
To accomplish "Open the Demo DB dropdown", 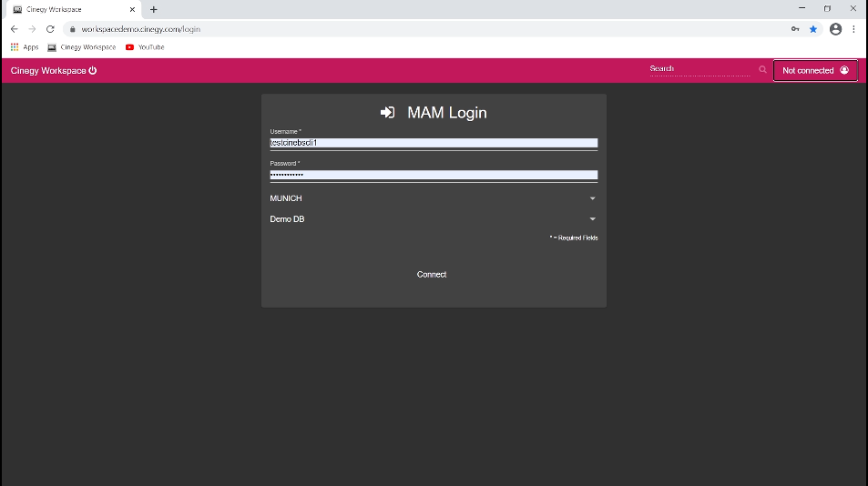I will [x=434, y=219].
